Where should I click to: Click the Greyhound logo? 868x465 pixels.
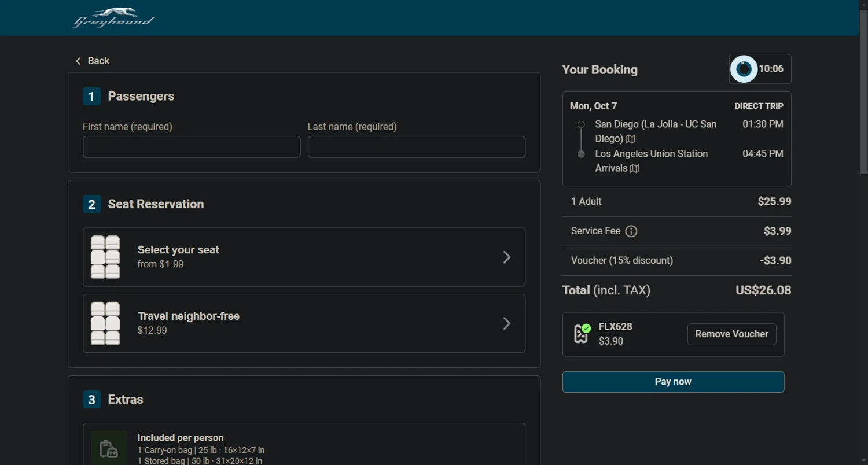tap(113, 18)
